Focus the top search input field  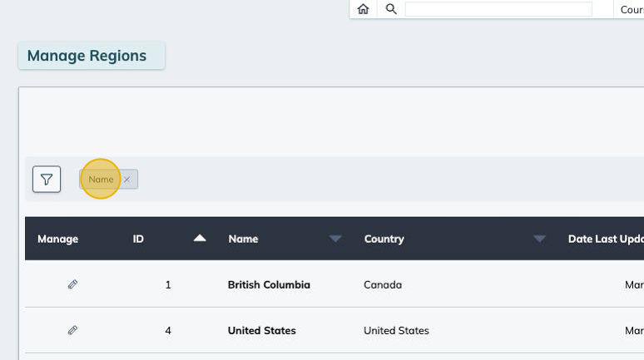tap(498, 9)
